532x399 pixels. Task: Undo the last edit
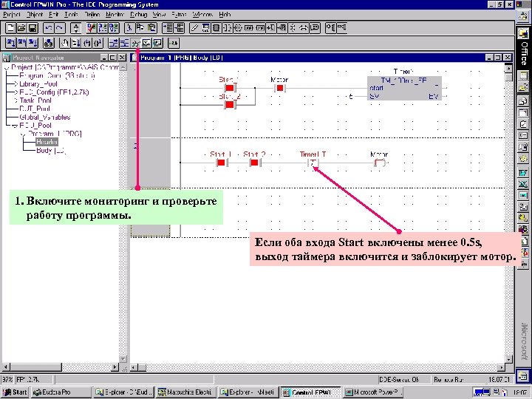(49, 28)
